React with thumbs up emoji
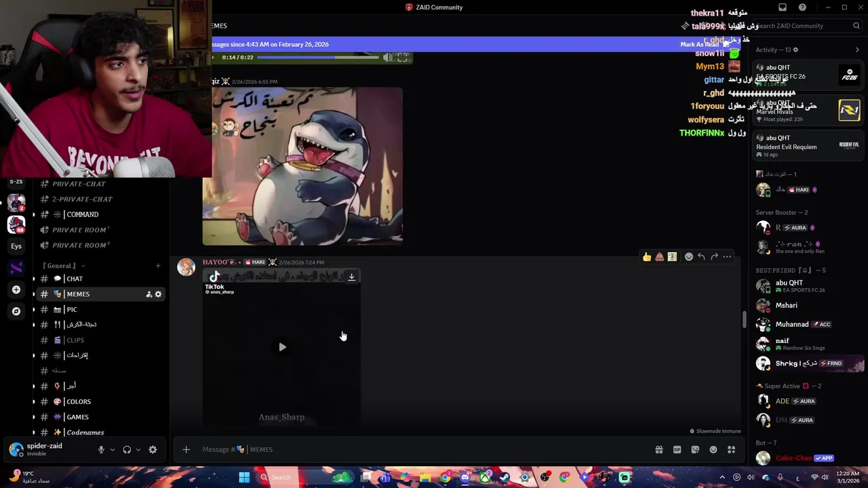Image resolution: width=868 pixels, height=488 pixels. tap(647, 257)
